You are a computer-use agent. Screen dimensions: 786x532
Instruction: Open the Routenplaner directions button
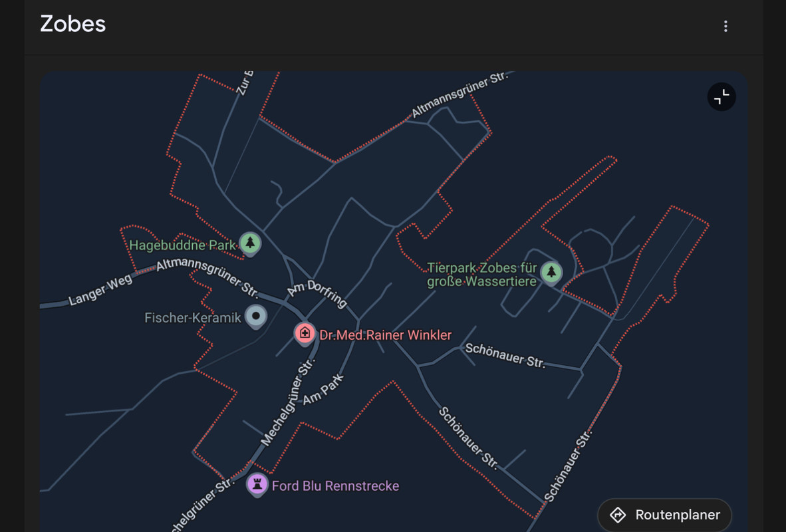coord(664,515)
